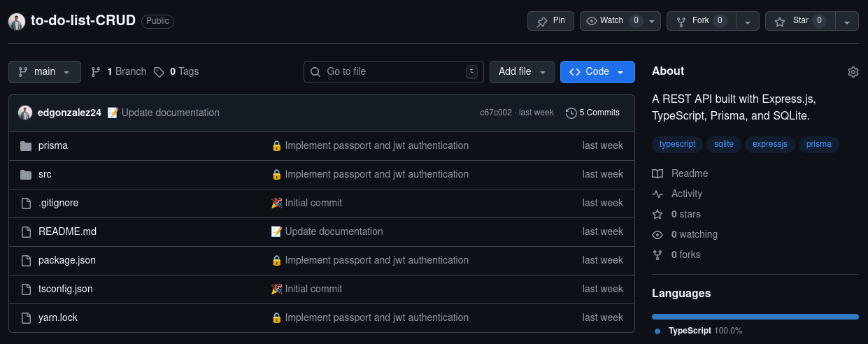
Task: Open the main branch selector dropdown
Action: coord(45,72)
